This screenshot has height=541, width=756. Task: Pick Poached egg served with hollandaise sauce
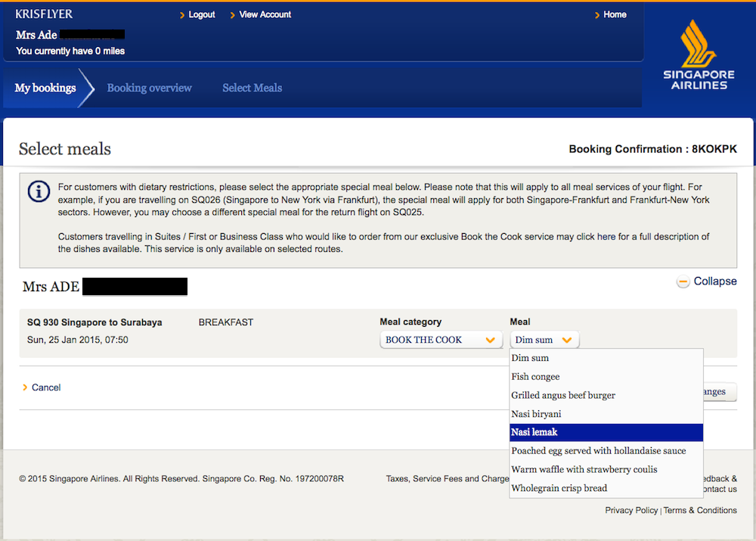point(606,451)
